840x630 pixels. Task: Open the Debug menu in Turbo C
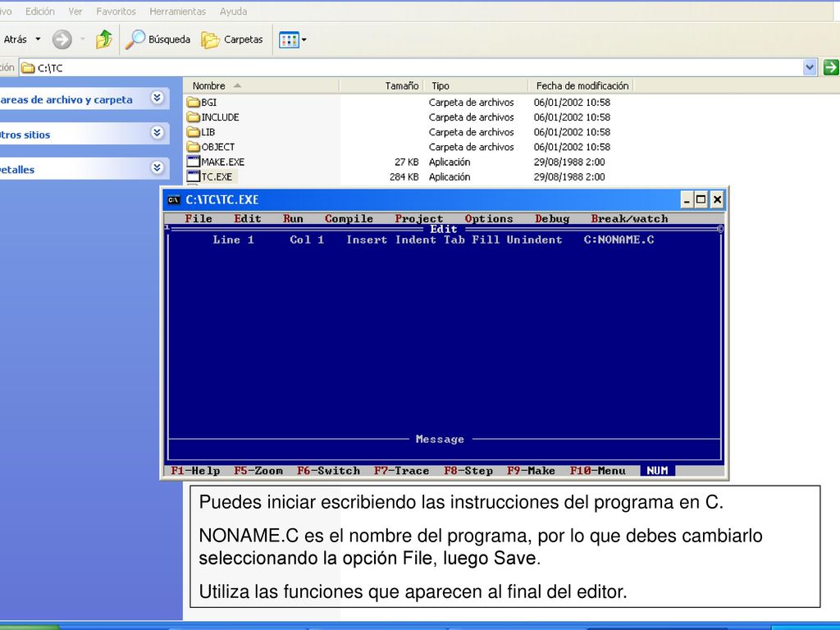(552, 218)
